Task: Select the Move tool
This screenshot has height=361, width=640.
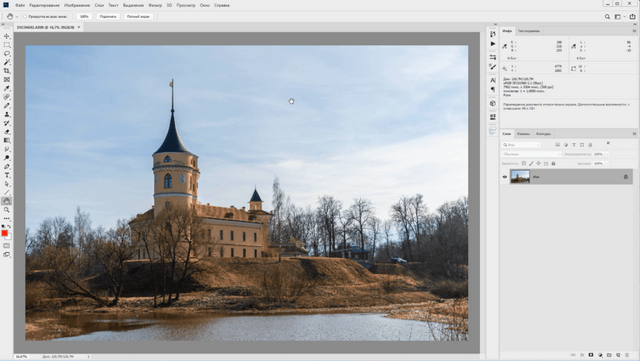Action: pyautogui.click(x=7, y=36)
